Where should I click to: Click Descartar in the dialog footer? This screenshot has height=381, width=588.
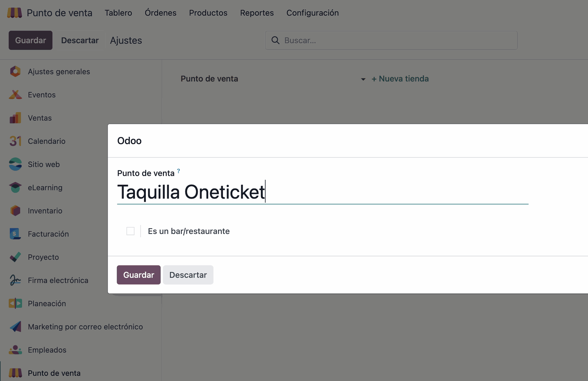pos(188,275)
